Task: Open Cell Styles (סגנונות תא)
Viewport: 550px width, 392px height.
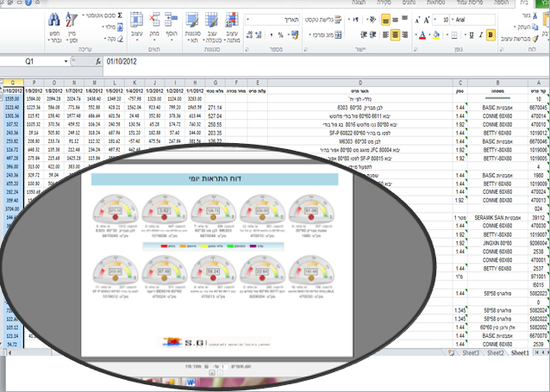Action: 192,28
